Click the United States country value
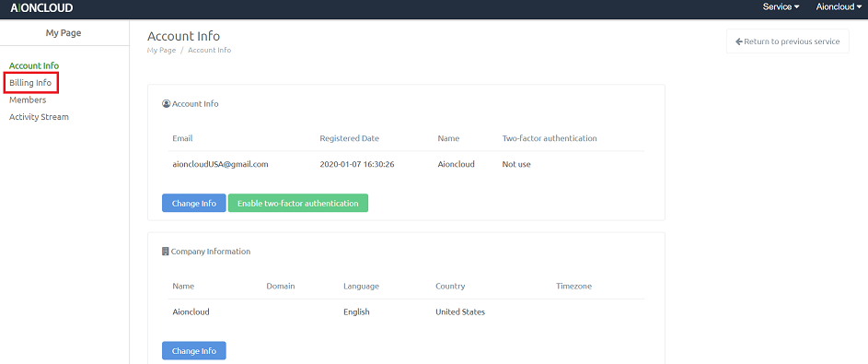Screen dimensions: 868x364 [x=460, y=311]
